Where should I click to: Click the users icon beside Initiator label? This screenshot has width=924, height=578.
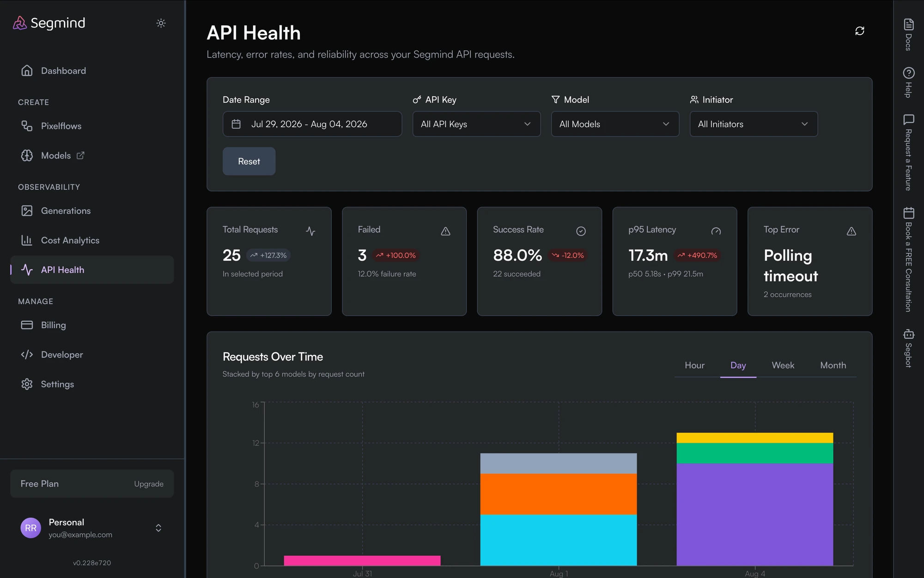click(694, 99)
